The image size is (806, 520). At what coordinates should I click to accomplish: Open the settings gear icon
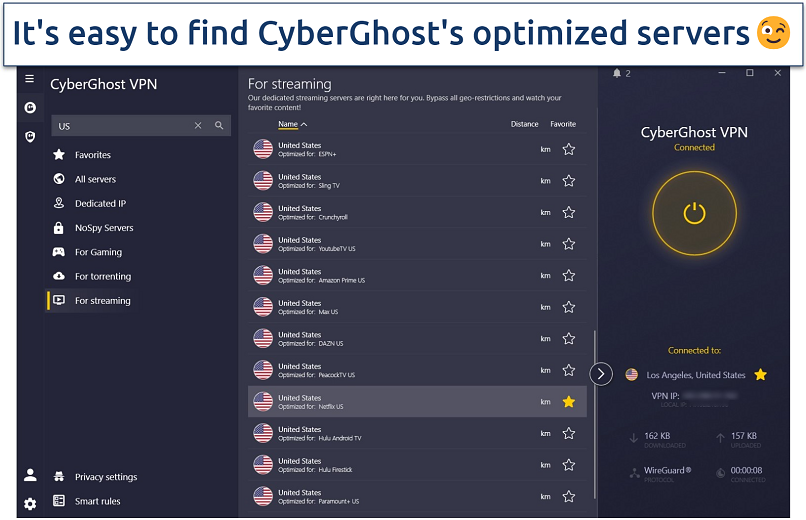(x=30, y=504)
